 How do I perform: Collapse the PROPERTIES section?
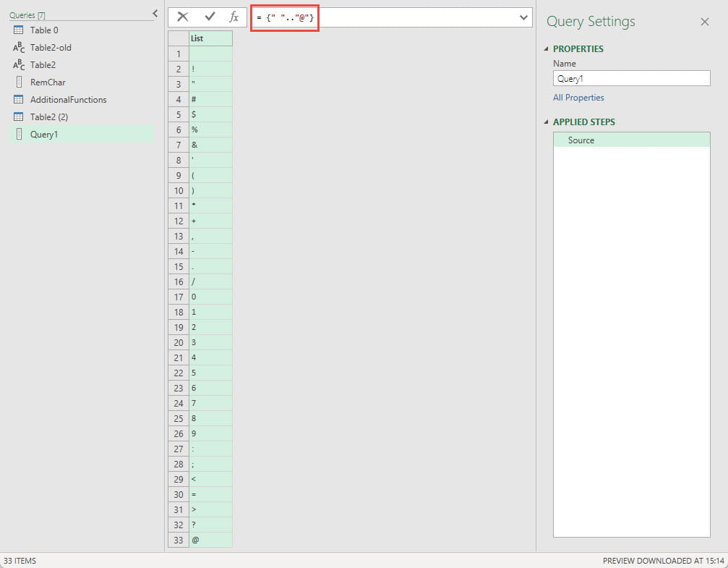tap(546, 49)
